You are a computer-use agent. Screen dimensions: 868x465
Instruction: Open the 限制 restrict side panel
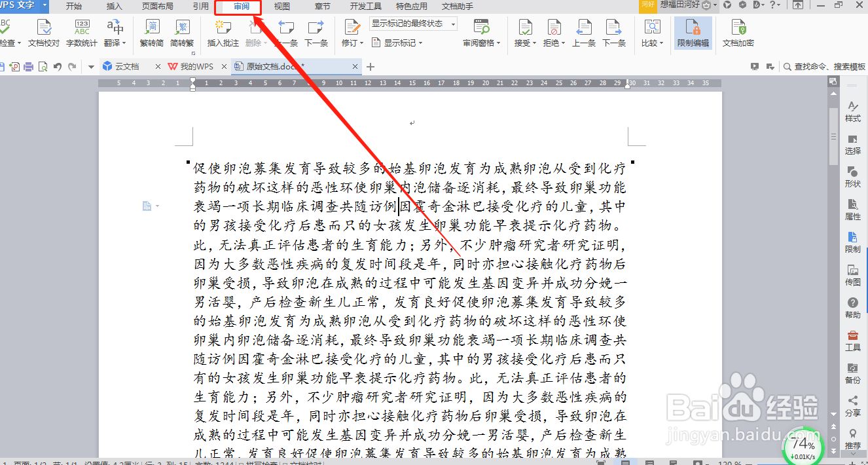[853, 242]
